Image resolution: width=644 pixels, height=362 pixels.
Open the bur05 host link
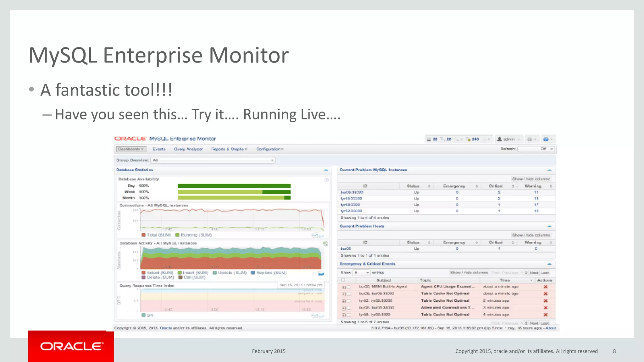[x=346, y=249]
